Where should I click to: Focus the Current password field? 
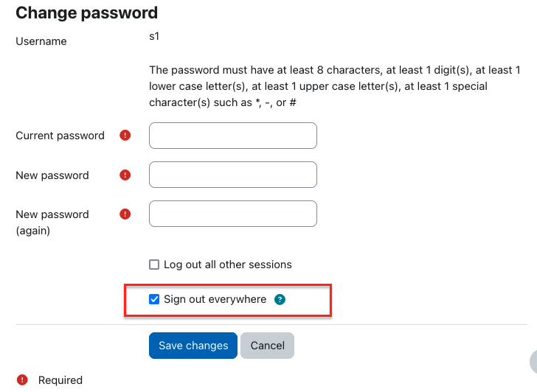[233, 136]
